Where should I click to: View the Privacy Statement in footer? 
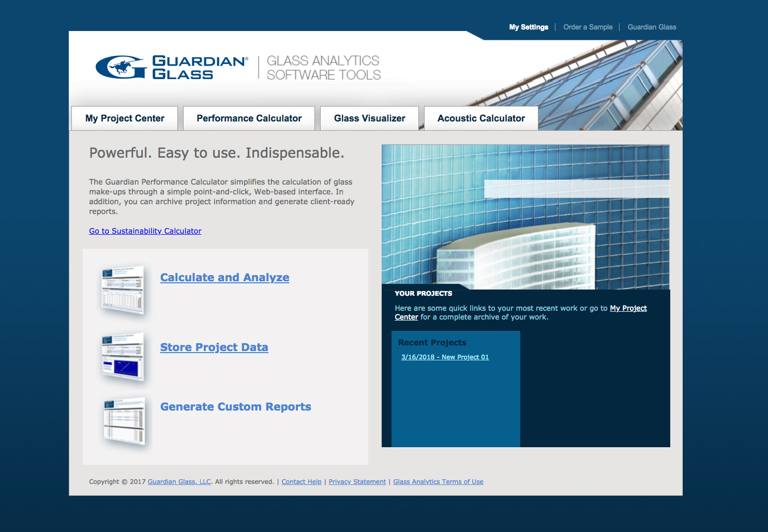357,482
